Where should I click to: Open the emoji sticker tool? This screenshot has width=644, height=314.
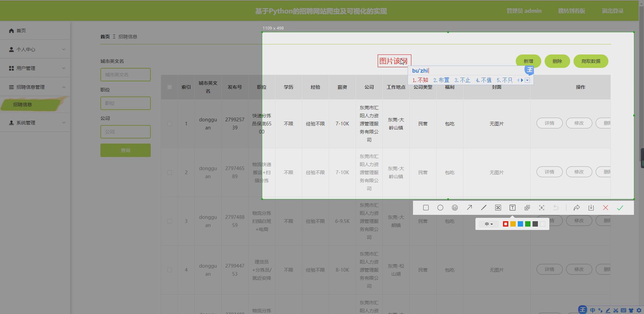click(455, 208)
